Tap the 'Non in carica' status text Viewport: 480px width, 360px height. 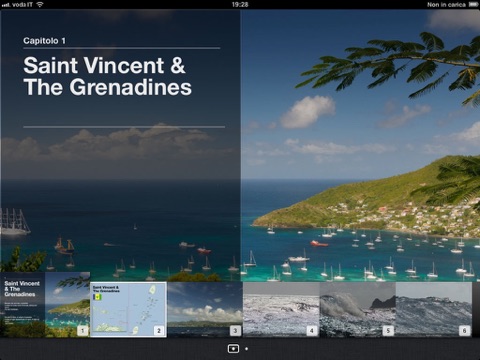(446, 4)
